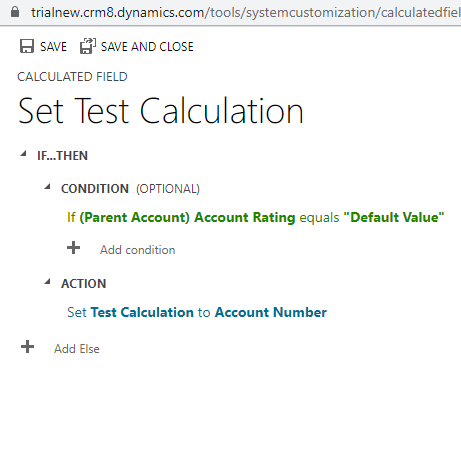Click the IF...THEN heading label
Viewport: 461px width, 450px height.
point(62,156)
